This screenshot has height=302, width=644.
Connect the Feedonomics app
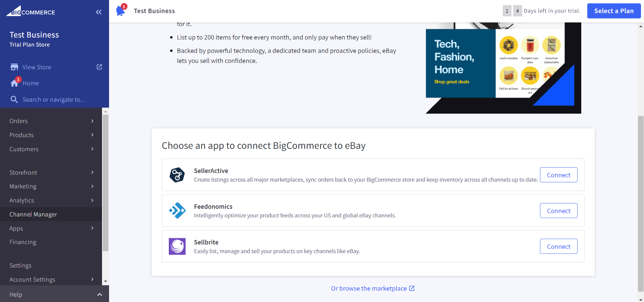[x=558, y=211]
